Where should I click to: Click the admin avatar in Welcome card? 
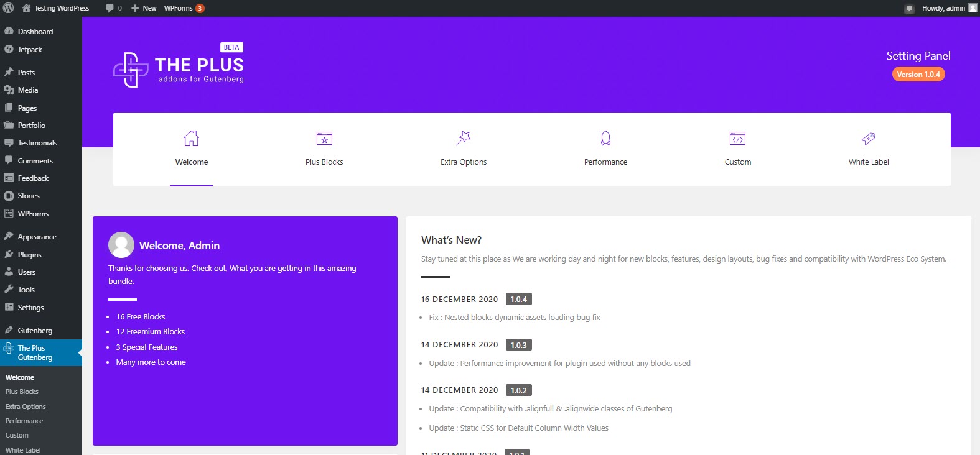coord(121,245)
